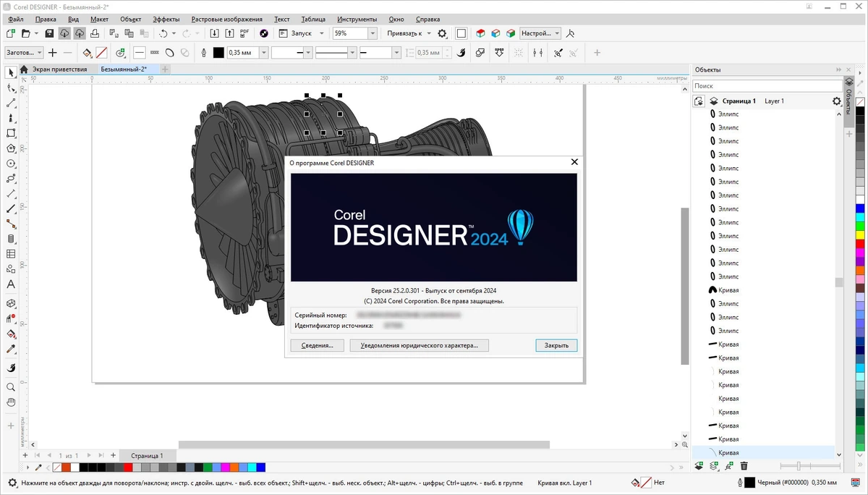The width and height of the screenshot is (868, 495).
Task: Click the Export icon in toolbar
Action: pyautogui.click(x=229, y=33)
